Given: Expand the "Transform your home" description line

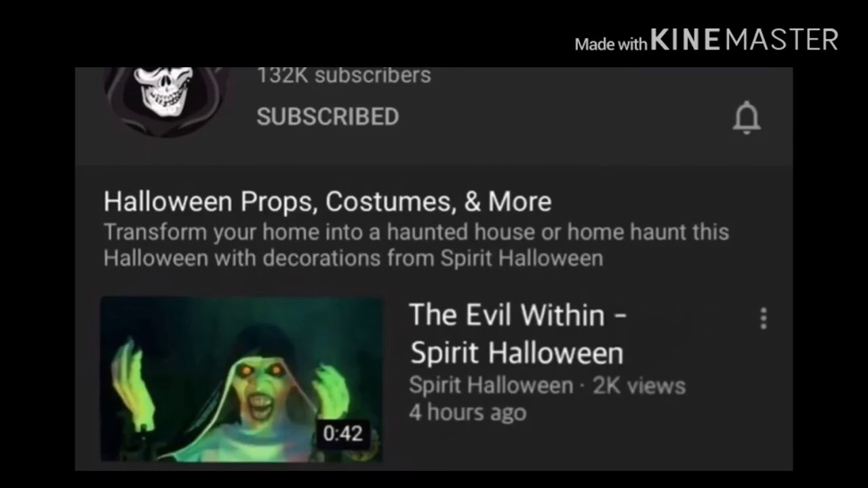Looking at the screenshot, I should (416, 232).
